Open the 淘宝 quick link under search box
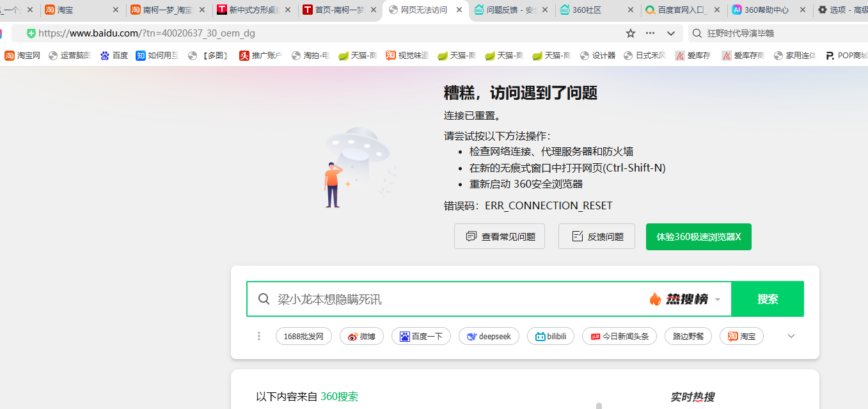 741,336
